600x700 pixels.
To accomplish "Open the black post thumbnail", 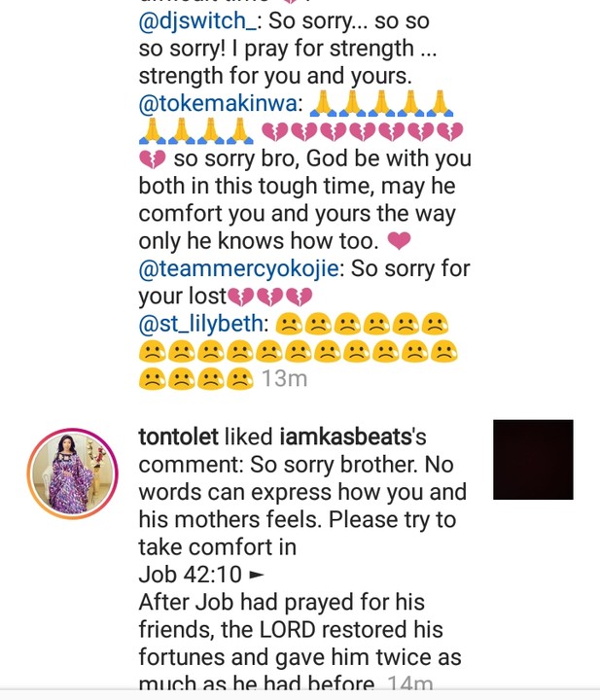I will pos(533,459).
